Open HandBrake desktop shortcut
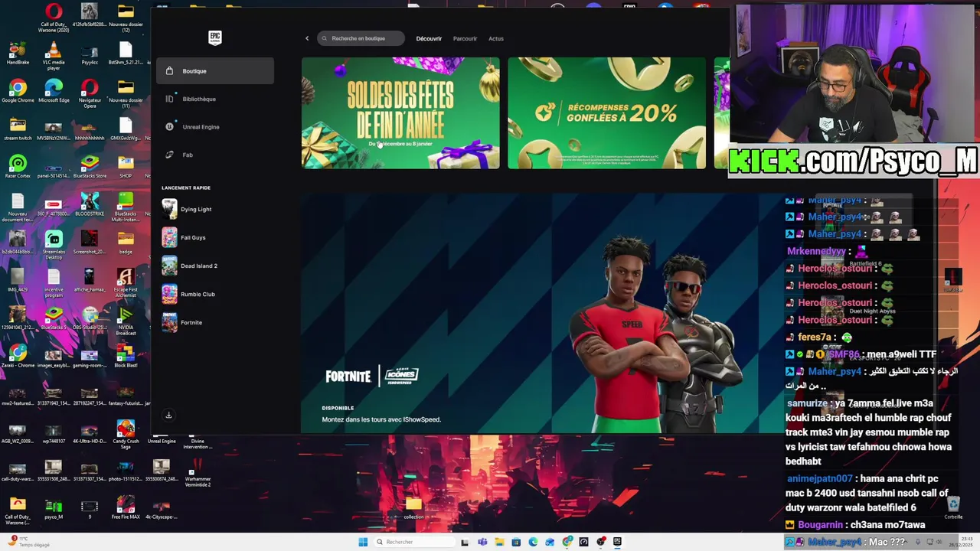The height and width of the screenshot is (551, 980). coord(18,54)
